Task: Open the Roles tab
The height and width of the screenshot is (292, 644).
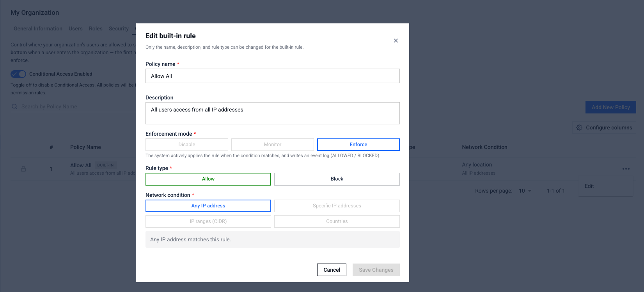Action: 96,28
